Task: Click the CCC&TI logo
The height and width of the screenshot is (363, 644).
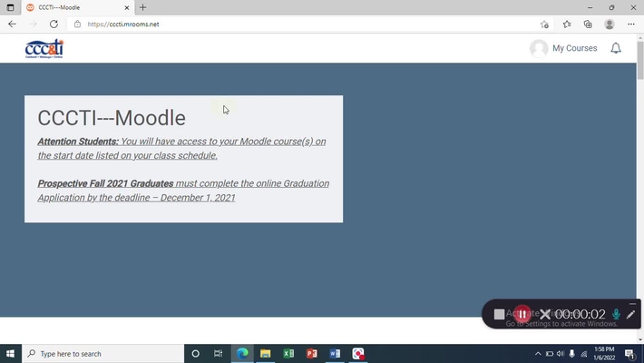Action: [x=44, y=48]
